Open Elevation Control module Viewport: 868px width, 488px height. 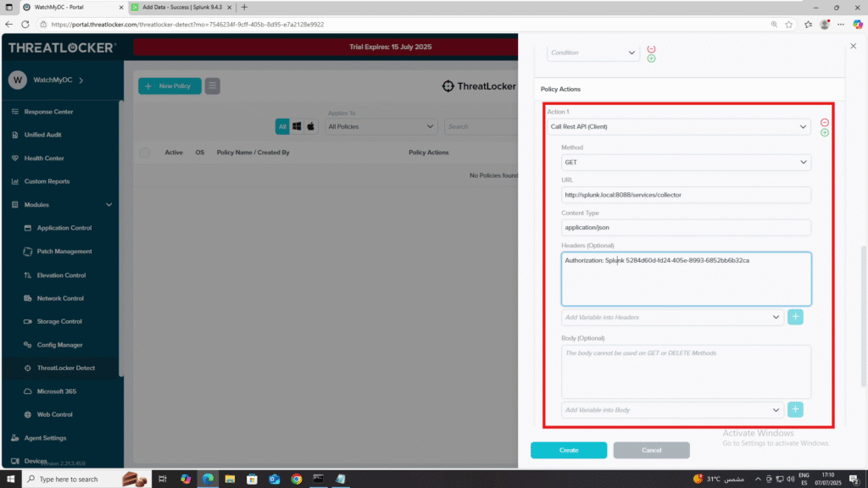point(61,275)
